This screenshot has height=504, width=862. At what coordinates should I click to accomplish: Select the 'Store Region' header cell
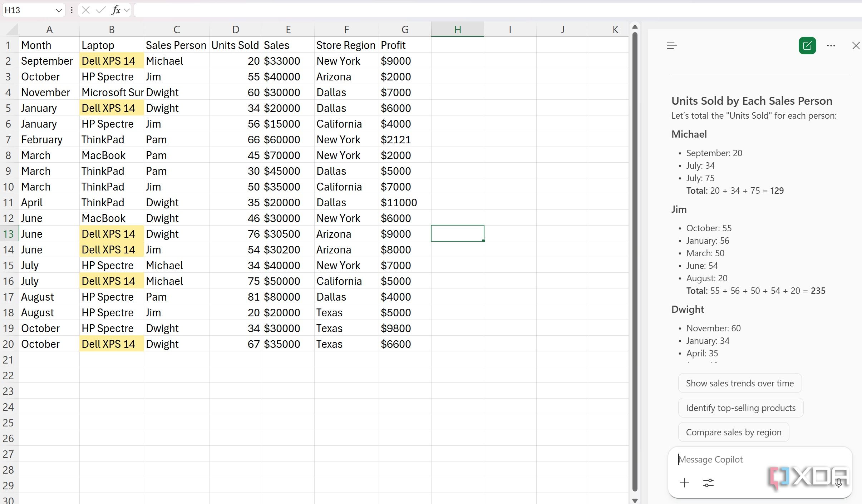[346, 45]
